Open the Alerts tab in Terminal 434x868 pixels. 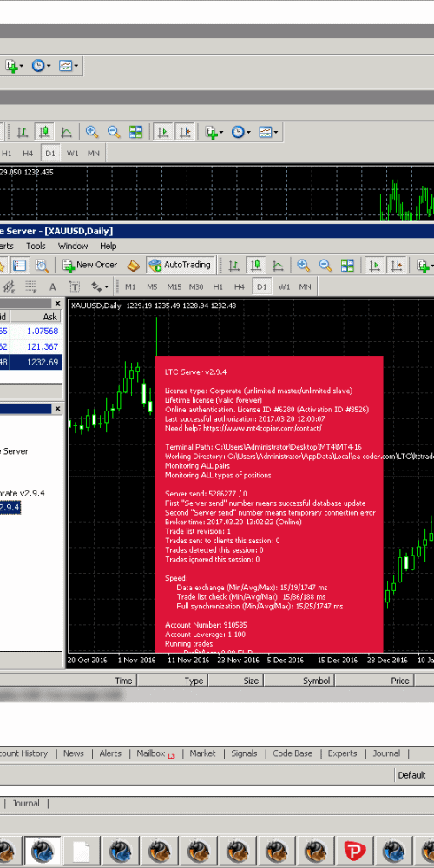[x=110, y=753]
